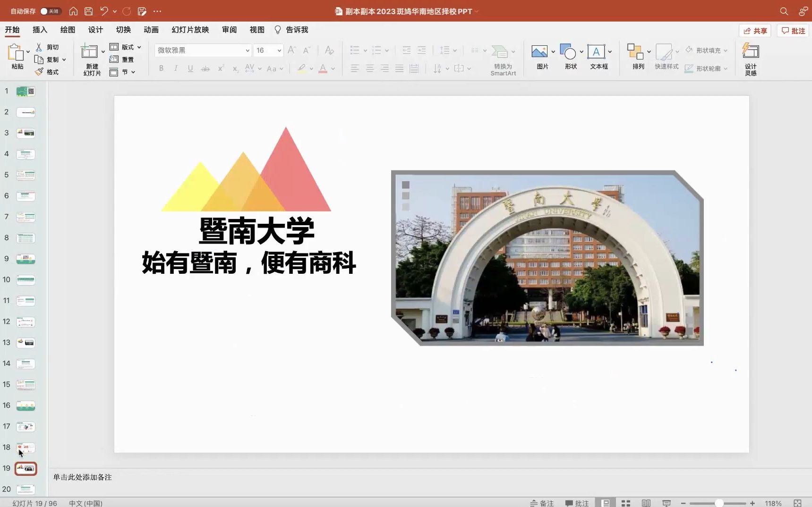Click the text highlight color marker
This screenshot has width=812, height=507.
pos(301,68)
